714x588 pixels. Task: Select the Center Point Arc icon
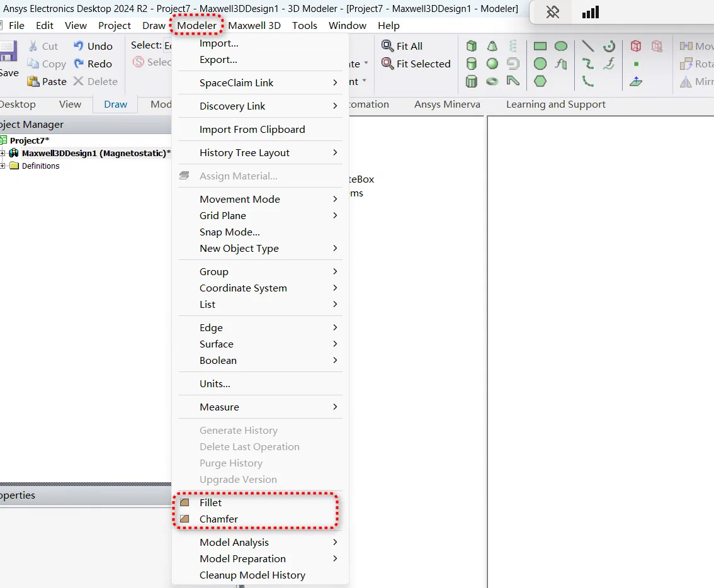coord(609,46)
